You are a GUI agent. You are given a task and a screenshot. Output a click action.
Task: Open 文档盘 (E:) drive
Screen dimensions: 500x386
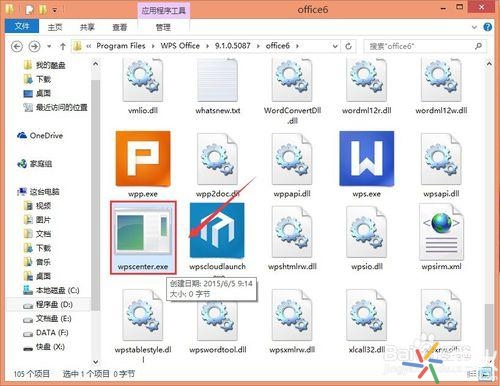(47, 319)
